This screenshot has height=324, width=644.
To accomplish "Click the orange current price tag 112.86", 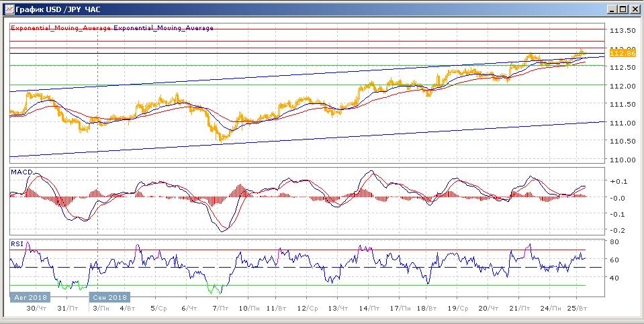I will (623, 53).
